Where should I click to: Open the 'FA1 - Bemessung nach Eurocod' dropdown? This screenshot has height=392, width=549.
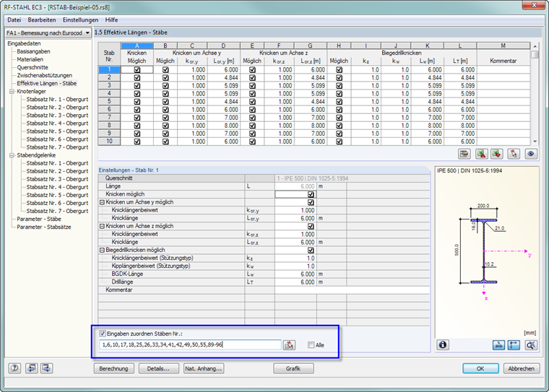tap(87, 33)
